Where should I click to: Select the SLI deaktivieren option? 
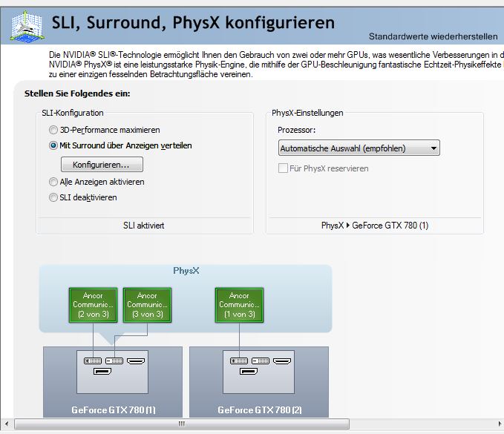click(x=53, y=197)
